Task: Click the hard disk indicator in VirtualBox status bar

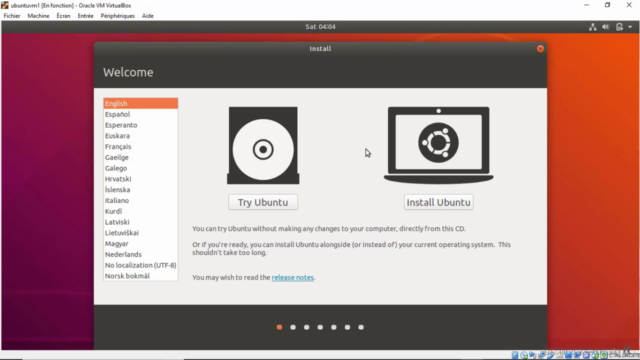Action: pos(515,355)
